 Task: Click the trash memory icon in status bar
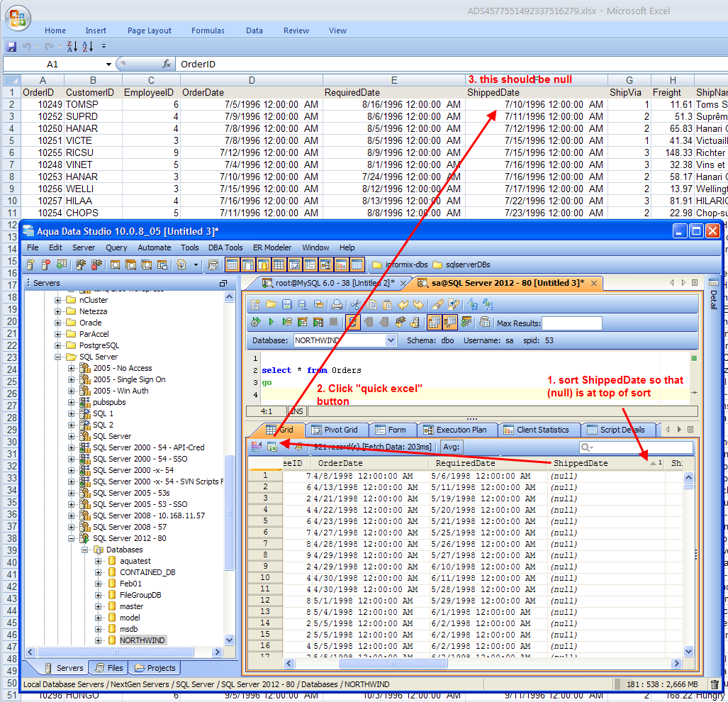pyautogui.click(x=715, y=684)
